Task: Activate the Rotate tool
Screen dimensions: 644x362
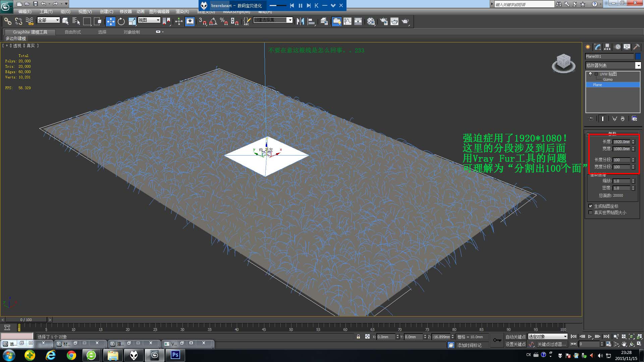Action: click(x=121, y=21)
